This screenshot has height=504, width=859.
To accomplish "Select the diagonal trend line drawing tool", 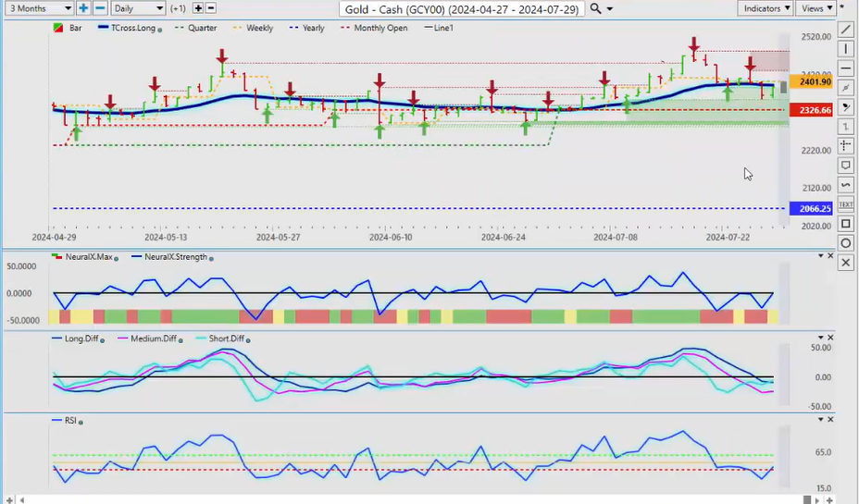I will [845, 30].
